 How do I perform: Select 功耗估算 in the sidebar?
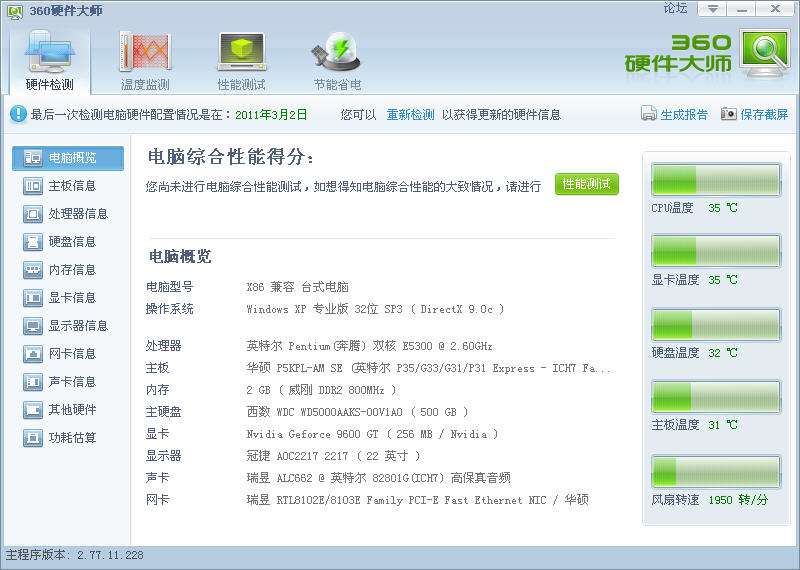pos(68,438)
